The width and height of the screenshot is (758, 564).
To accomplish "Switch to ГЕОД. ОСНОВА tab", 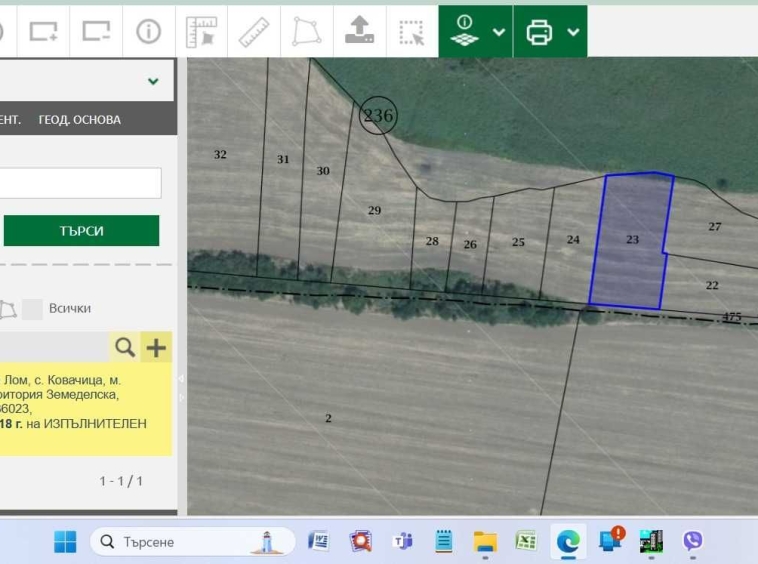I will coord(80,119).
